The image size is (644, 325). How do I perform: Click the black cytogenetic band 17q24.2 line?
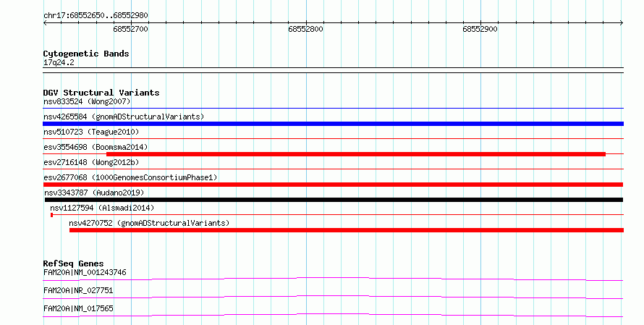pos(333,70)
